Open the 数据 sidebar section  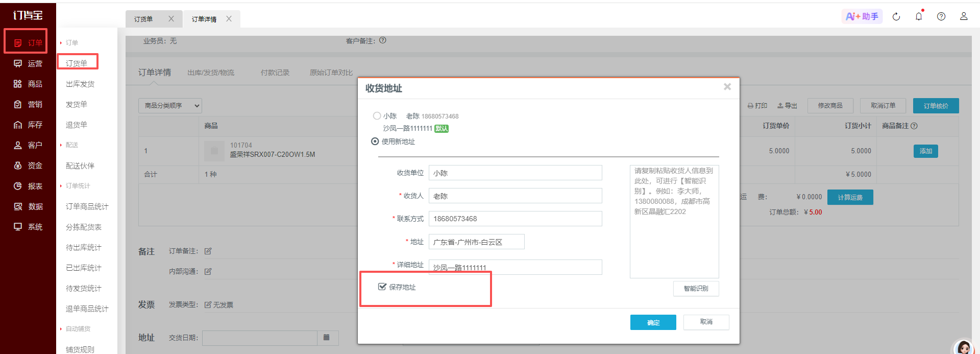click(28, 206)
